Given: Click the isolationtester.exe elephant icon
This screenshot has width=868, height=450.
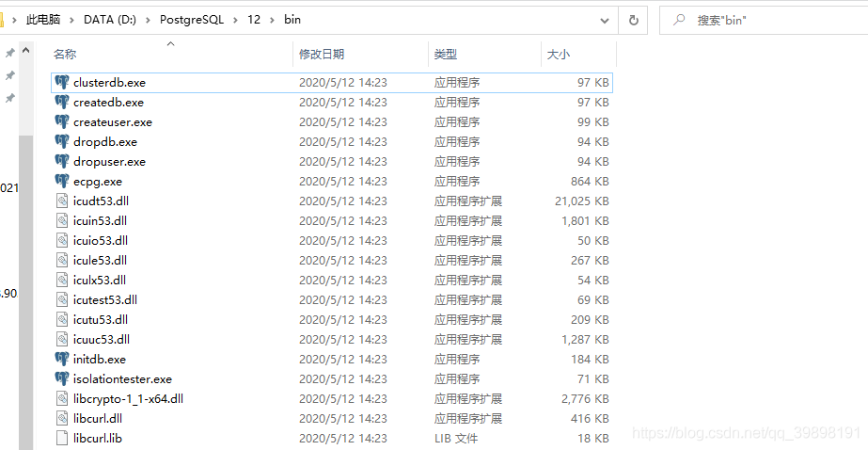Looking at the screenshot, I should pyautogui.click(x=62, y=379).
